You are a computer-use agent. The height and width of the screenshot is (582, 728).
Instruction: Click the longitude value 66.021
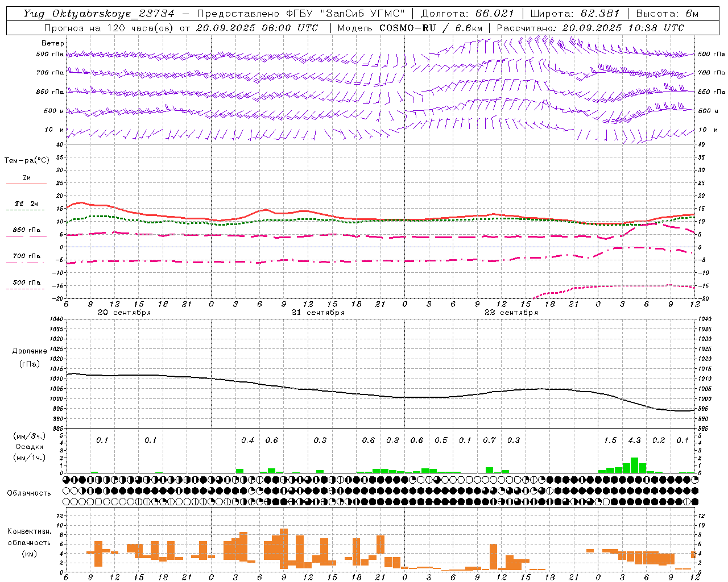coord(495,14)
